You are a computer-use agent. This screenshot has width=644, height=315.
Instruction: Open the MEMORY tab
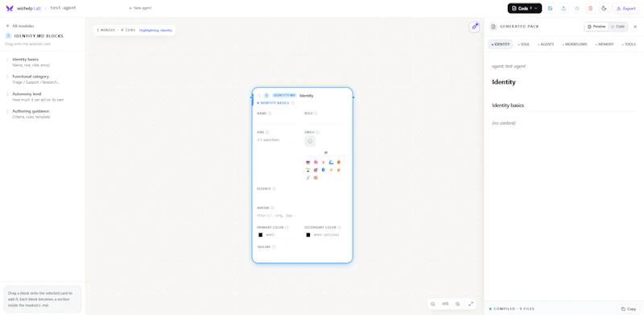[x=605, y=44]
